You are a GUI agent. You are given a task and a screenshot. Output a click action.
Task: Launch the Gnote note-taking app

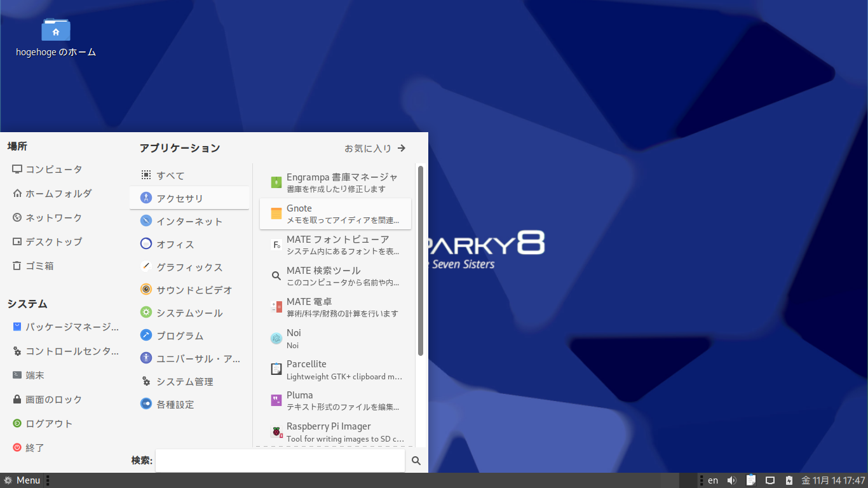336,213
